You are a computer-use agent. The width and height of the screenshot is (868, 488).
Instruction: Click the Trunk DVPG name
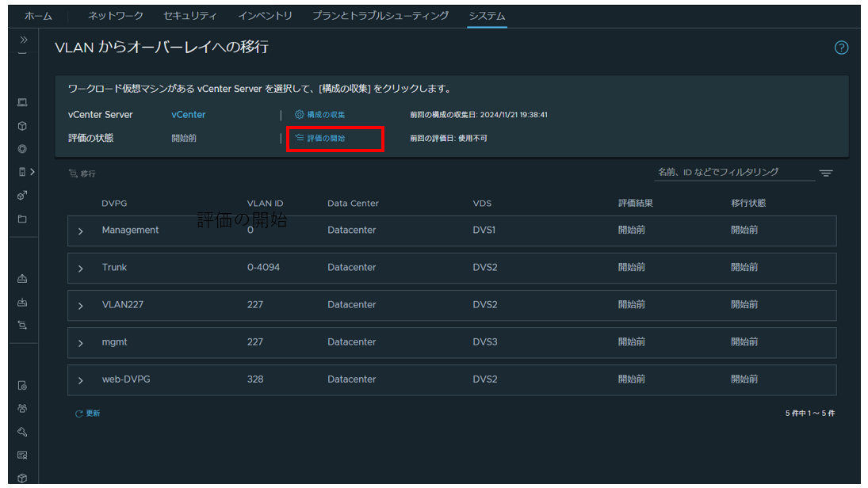point(114,267)
